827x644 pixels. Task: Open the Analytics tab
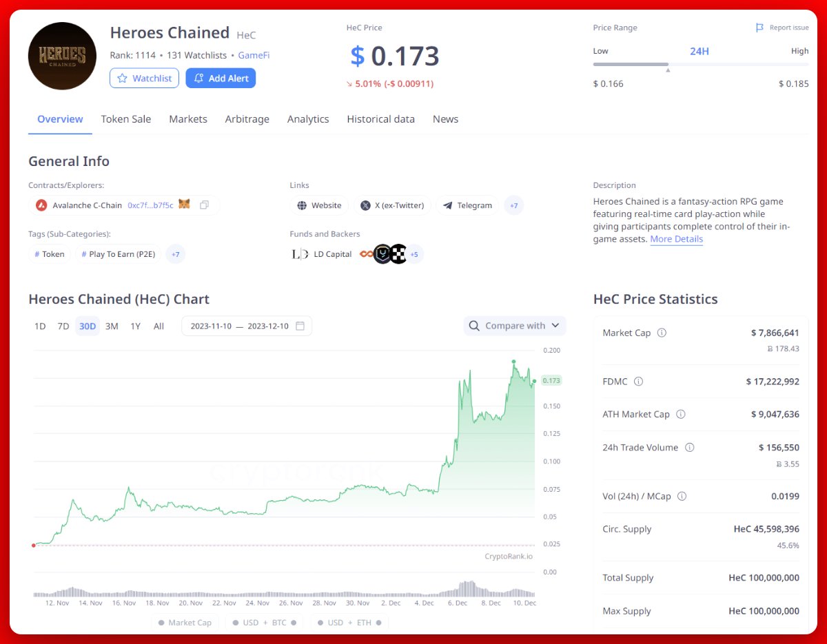click(x=308, y=119)
